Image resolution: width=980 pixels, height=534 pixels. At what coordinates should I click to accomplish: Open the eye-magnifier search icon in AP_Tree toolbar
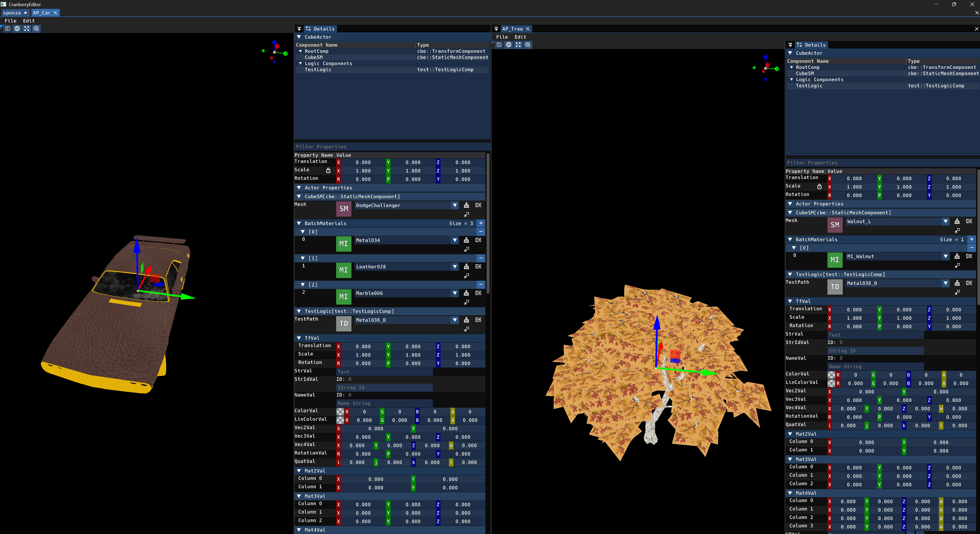point(528,44)
